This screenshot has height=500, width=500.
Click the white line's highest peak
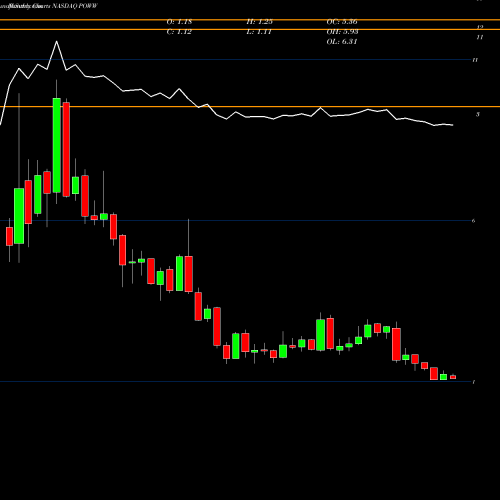pos(56,41)
